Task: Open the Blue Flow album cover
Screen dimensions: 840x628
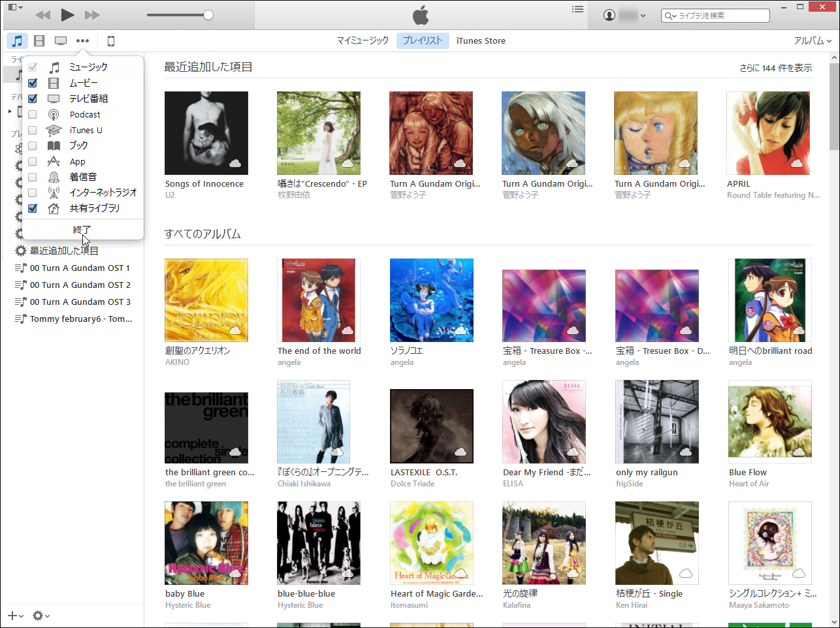Action: click(x=770, y=422)
